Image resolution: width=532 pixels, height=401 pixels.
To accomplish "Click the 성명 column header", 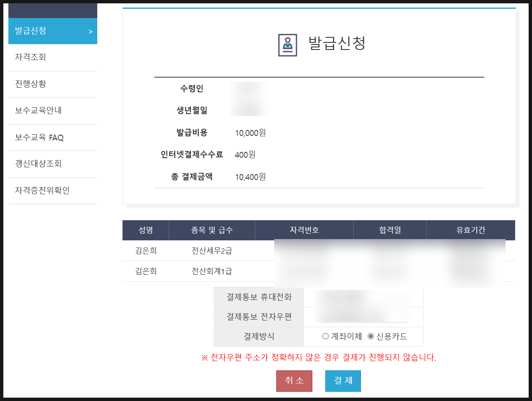I will (x=145, y=230).
